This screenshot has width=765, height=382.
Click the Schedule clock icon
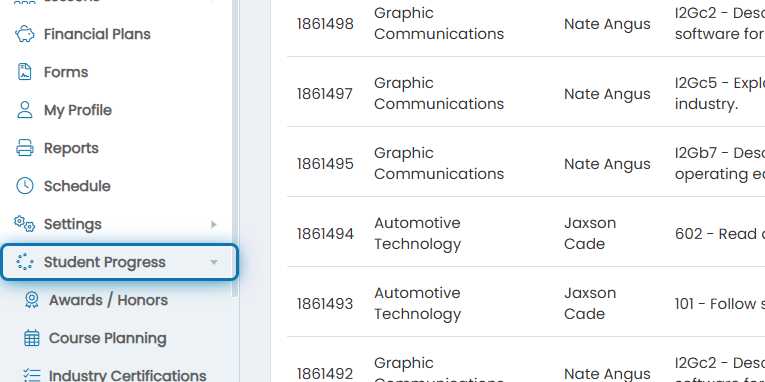24,186
